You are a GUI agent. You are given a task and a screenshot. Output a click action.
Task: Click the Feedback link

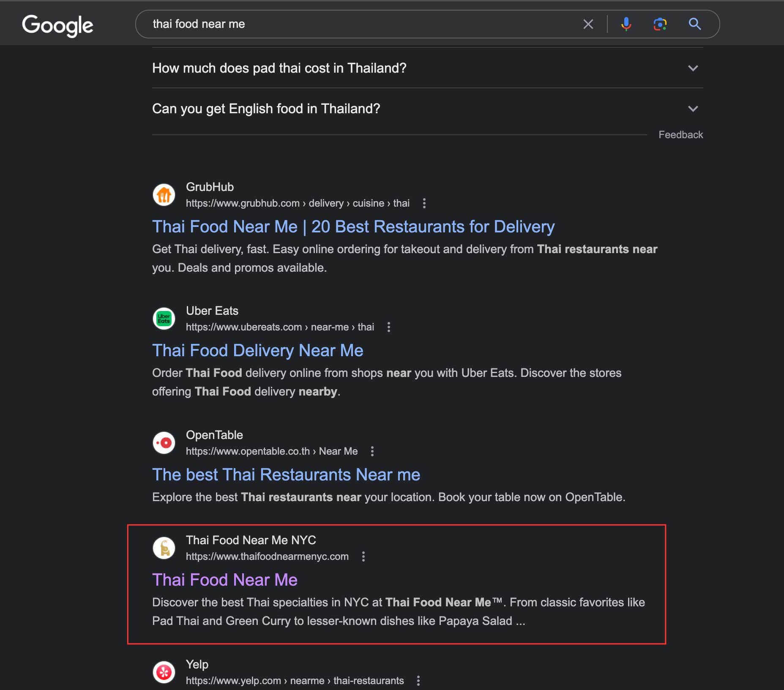pyautogui.click(x=680, y=135)
